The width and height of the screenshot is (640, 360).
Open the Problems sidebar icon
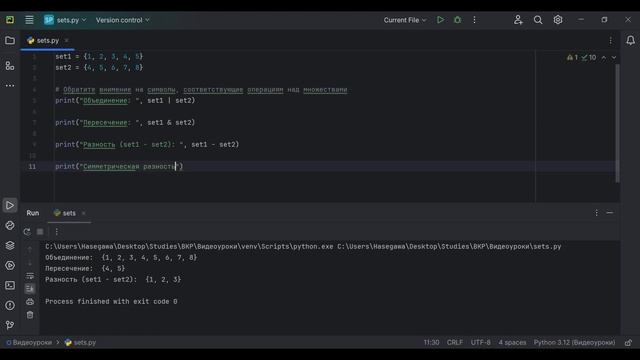[x=10, y=305]
